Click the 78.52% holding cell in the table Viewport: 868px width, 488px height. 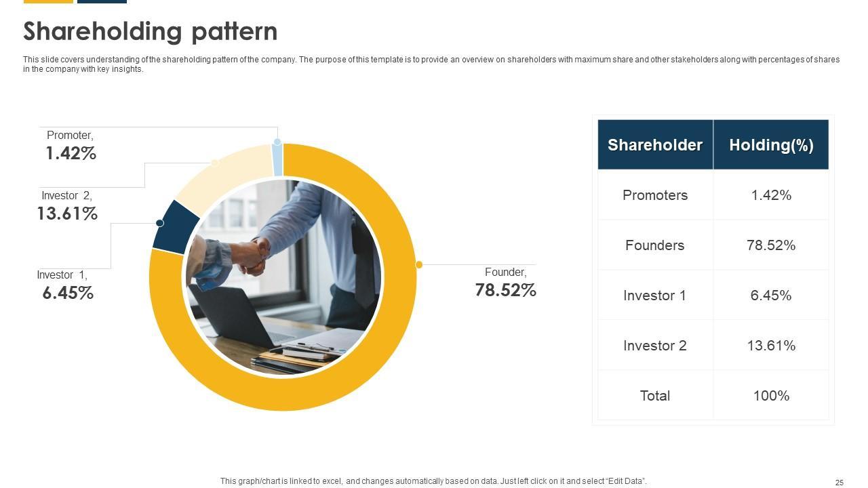click(771, 245)
